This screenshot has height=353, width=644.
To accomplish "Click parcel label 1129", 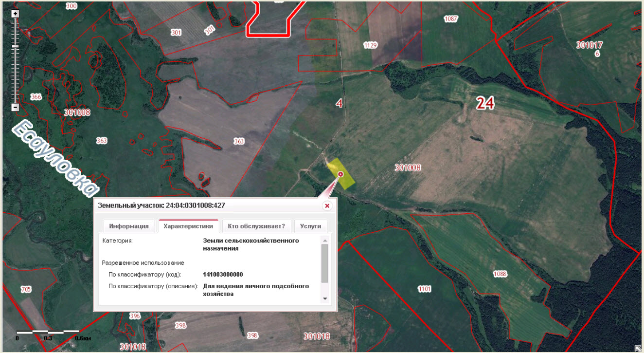I will click(x=370, y=45).
